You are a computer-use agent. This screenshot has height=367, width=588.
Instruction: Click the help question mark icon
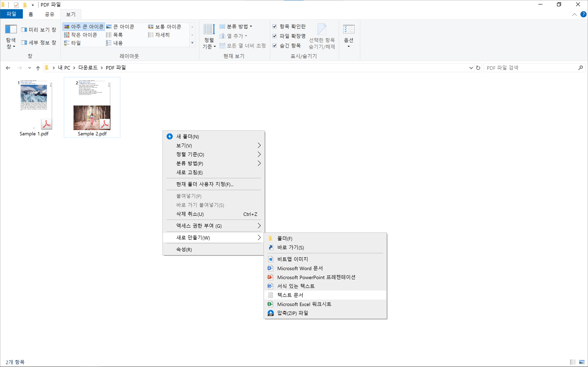(x=583, y=14)
